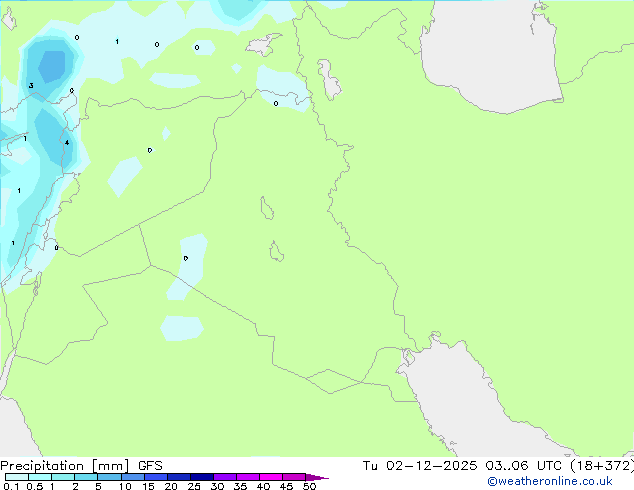Click the 'GFS' model label
Viewport: 634px width, 490px height.
click(x=150, y=466)
